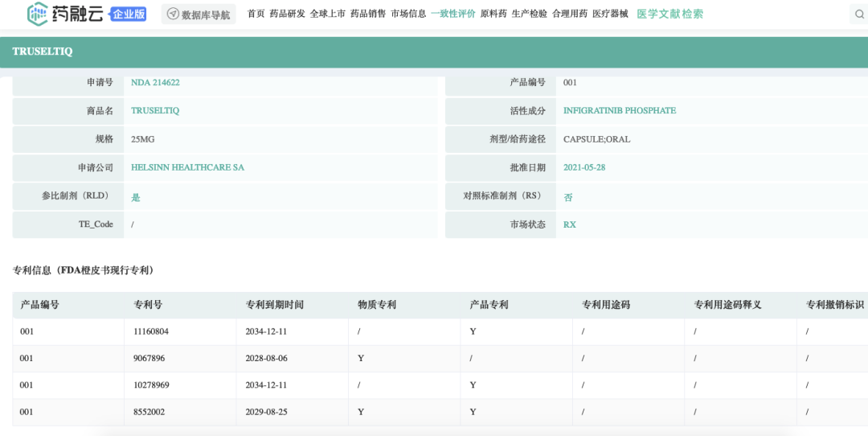Image resolution: width=868 pixels, height=436 pixels.
Task: Click the 企业版 badge
Action: [129, 14]
